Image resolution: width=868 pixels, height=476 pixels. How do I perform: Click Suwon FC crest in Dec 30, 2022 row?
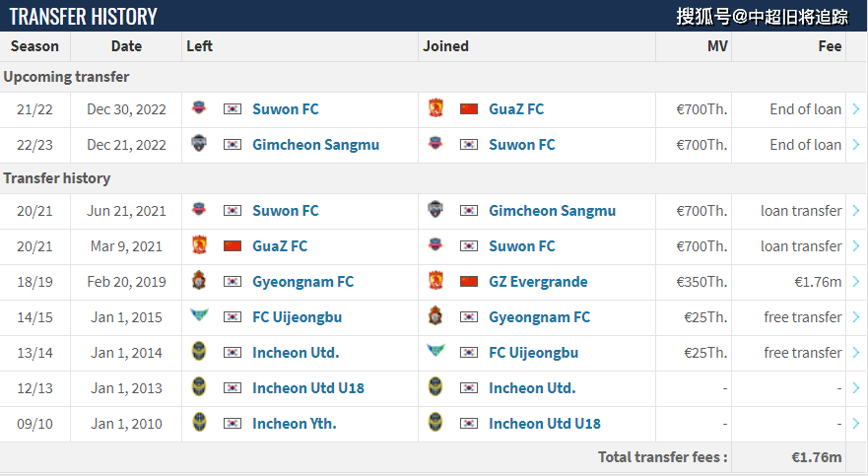199,107
